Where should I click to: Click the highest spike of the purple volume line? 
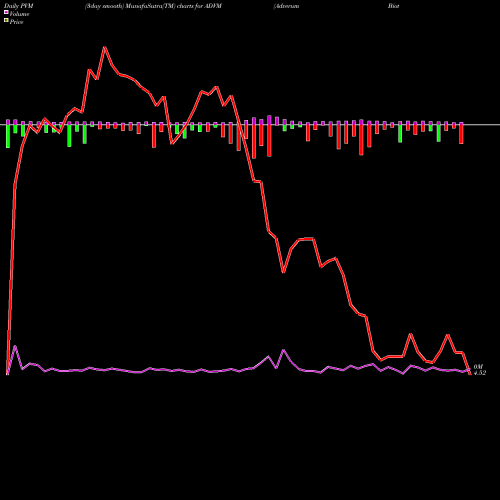pyautogui.click(x=15, y=346)
